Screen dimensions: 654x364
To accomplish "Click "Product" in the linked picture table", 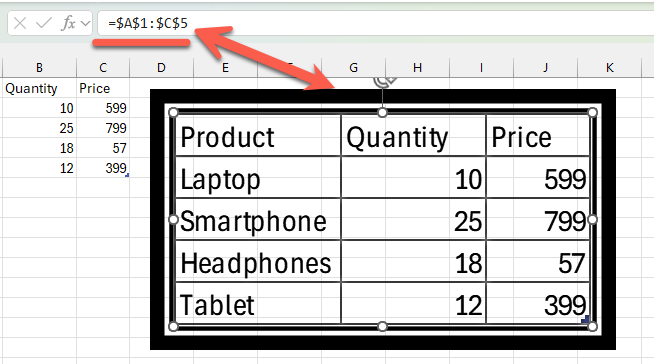I will tap(227, 137).
